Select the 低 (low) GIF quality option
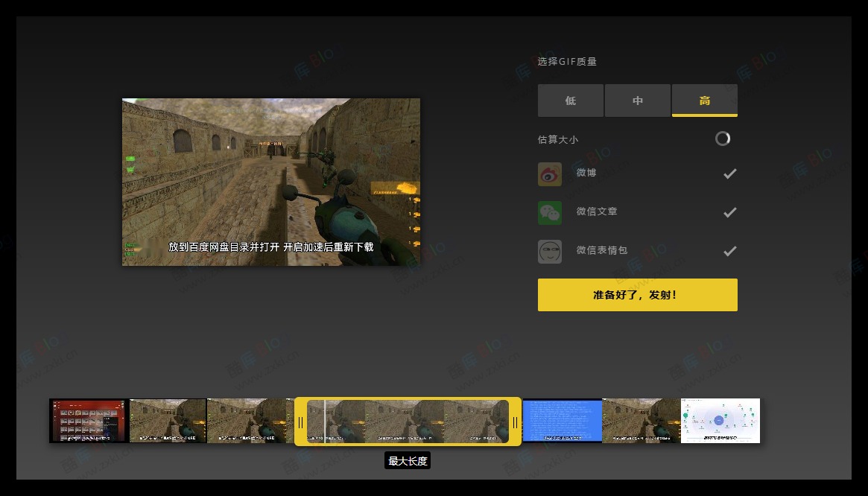 click(x=571, y=100)
